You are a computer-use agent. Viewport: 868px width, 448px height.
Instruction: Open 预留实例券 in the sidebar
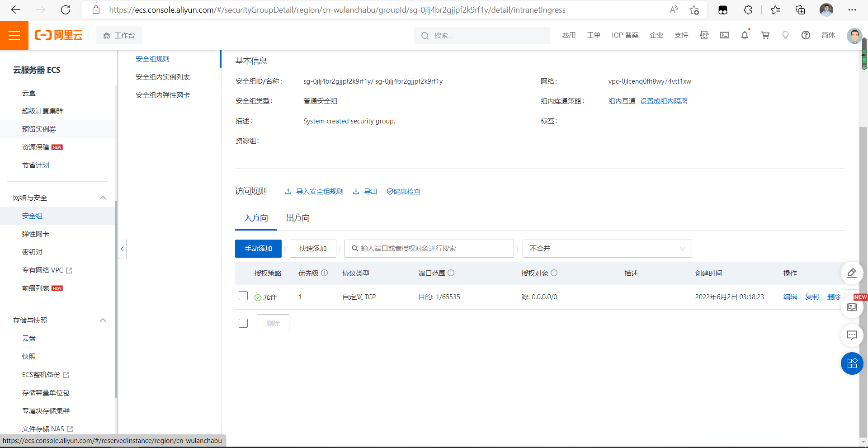pyautogui.click(x=39, y=129)
